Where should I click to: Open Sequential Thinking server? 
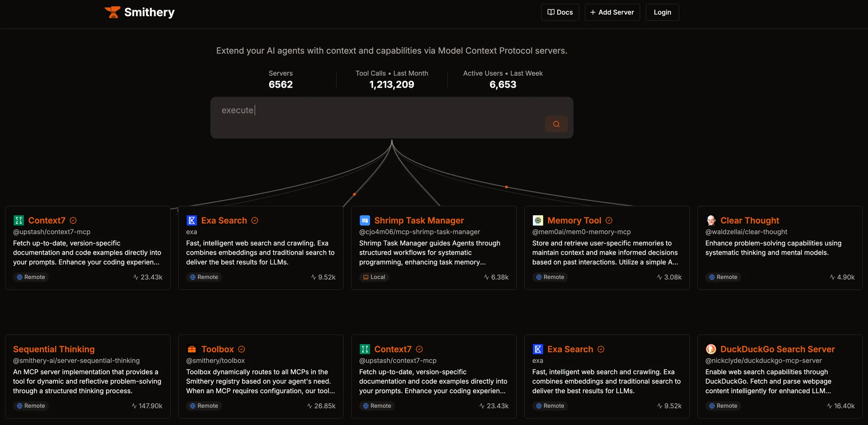54,349
